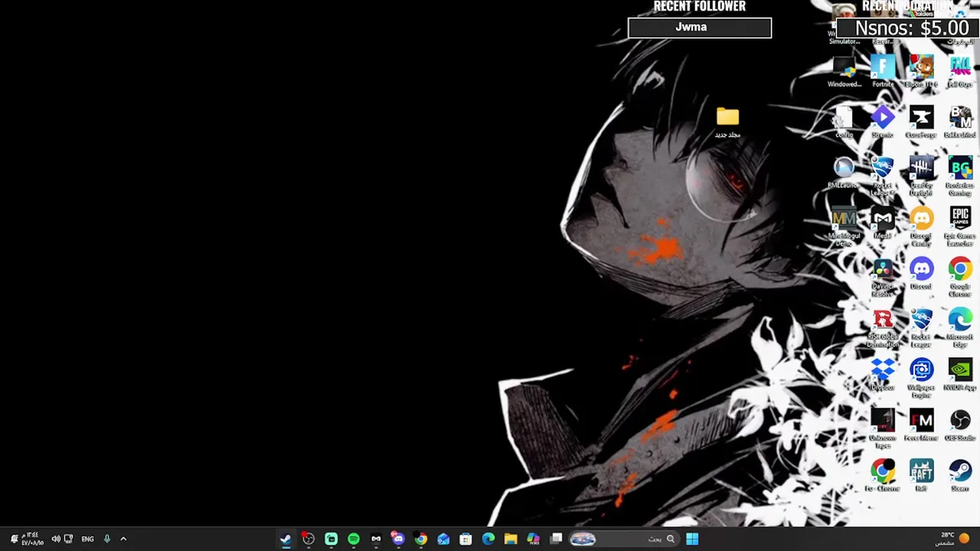Screen dimensions: 980x551
Task: Open the Medal desktop shortcut
Action: click(883, 223)
